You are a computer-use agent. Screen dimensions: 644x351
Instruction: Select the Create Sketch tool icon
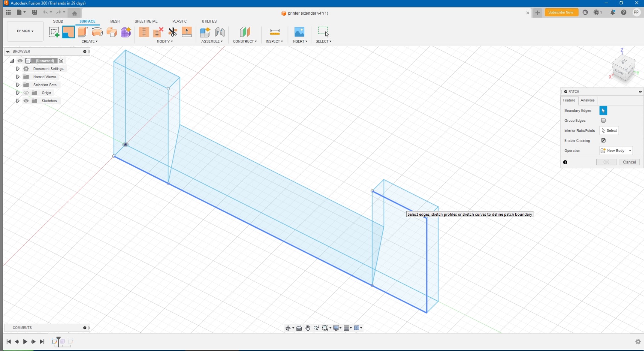[54, 32]
